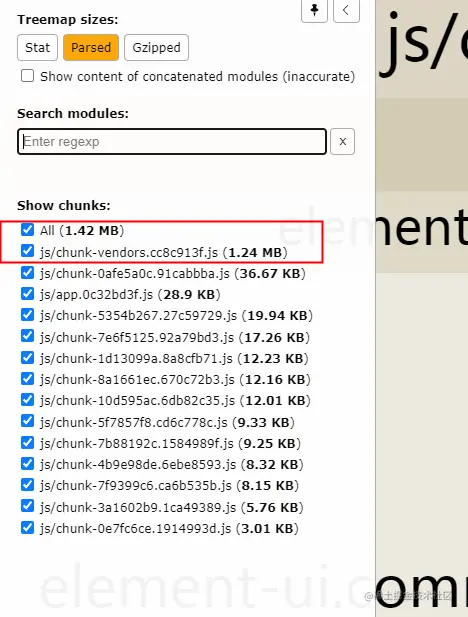Switch treemap size to Parsed

(91, 48)
